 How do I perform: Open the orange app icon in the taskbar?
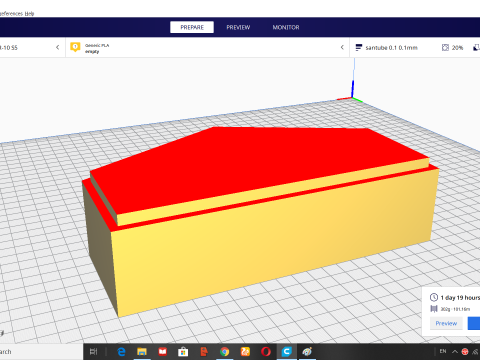click(245, 352)
